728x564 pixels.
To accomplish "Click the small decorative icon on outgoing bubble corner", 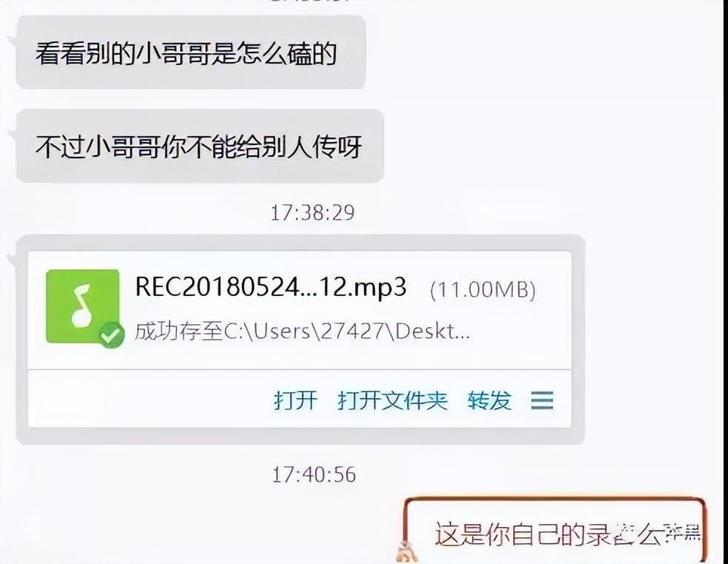I will 407,552.
